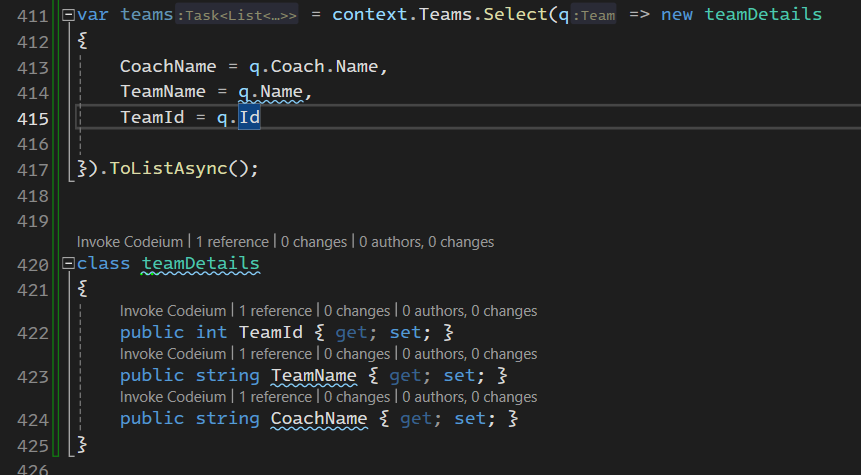Show 1 reference for TeamId property
The width and height of the screenshot is (861, 475).
coord(275,311)
